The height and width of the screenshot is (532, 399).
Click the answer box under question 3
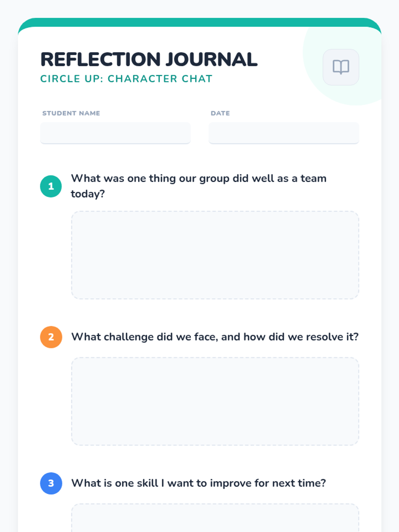[x=215, y=519]
